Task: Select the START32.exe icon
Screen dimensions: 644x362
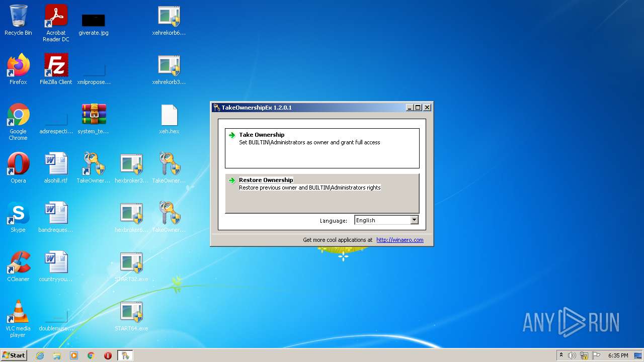Action: (x=131, y=266)
